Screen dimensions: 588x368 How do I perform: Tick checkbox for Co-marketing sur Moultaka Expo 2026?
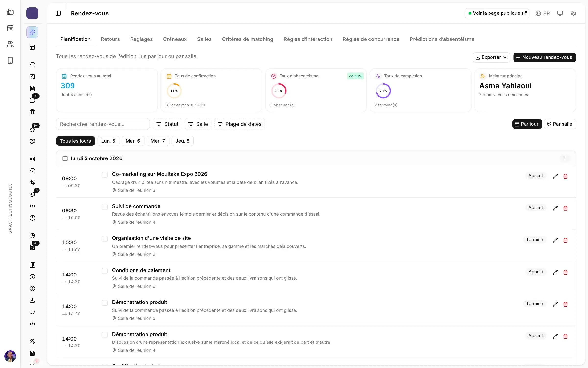(105, 175)
